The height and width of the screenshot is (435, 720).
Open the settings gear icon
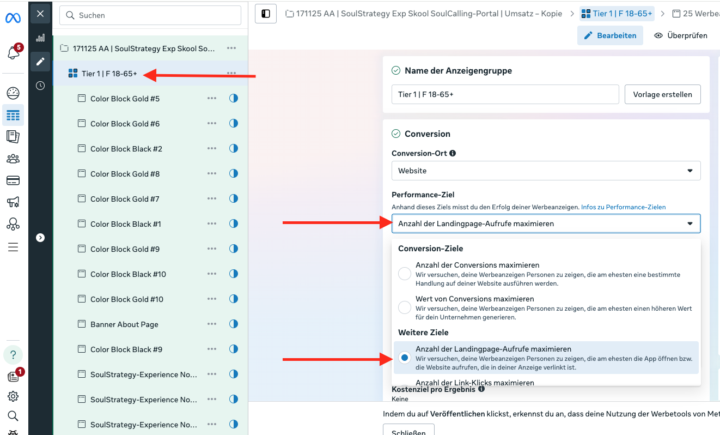click(x=13, y=396)
